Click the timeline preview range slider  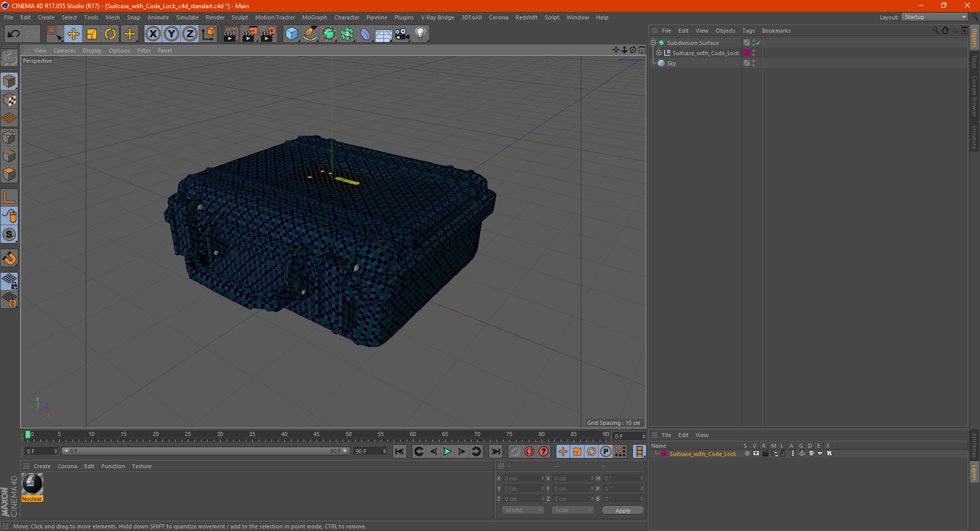click(x=206, y=451)
